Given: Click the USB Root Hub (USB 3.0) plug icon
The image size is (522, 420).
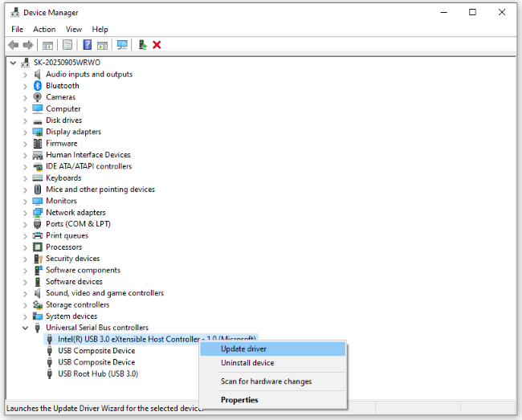Looking at the screenshot, I should [50, 373].
